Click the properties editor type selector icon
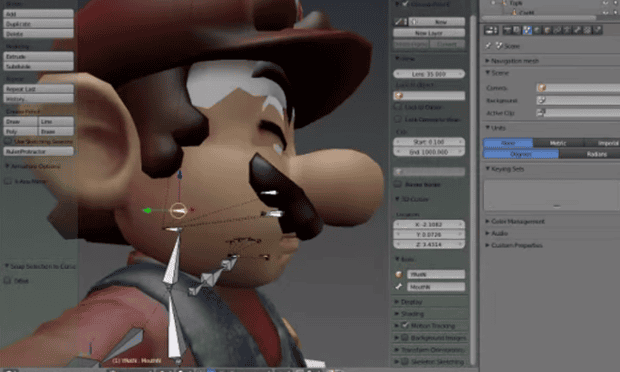 click(491, 30)
